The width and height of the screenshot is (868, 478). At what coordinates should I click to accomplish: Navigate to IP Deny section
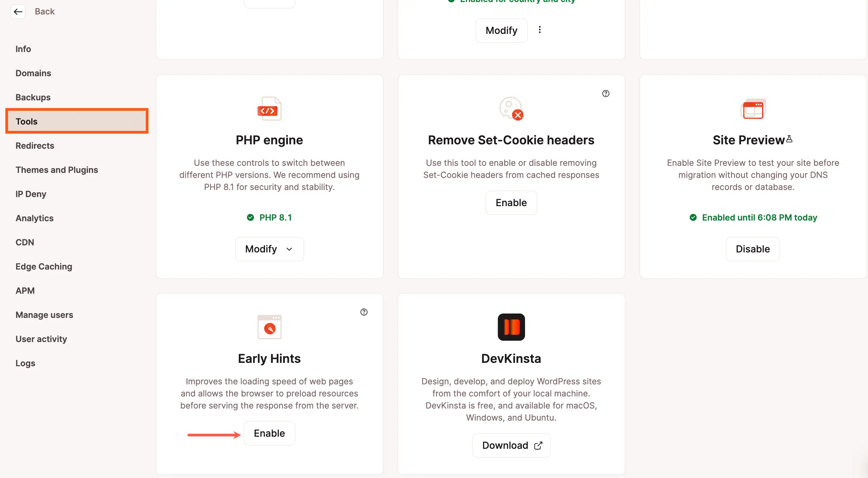click(x=31, y=194)
